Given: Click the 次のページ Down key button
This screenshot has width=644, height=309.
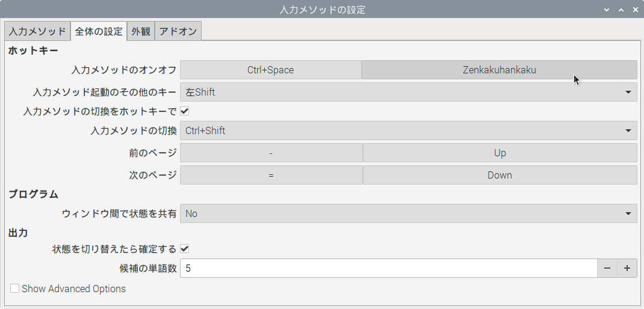Looking at the screenshot, I should pos(500,176).
